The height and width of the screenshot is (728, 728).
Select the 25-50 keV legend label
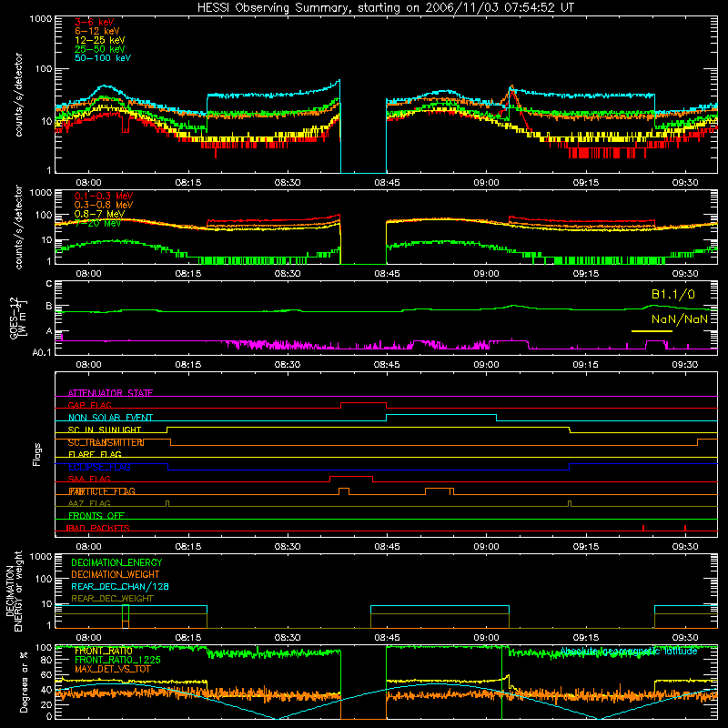point(100,49)
